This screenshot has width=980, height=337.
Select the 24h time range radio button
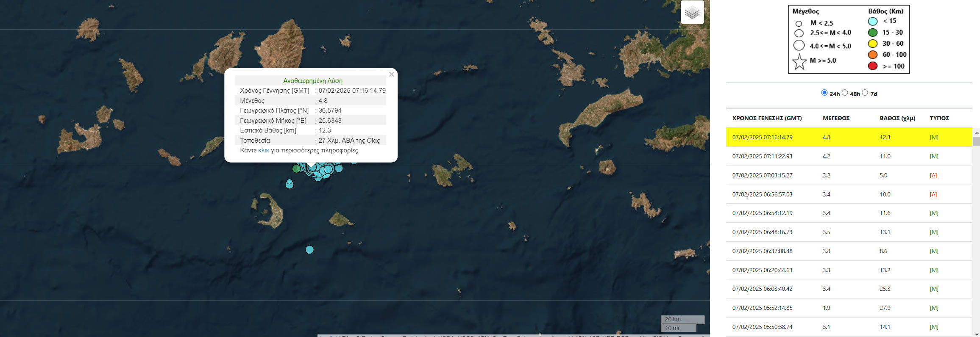coord(824,93)
